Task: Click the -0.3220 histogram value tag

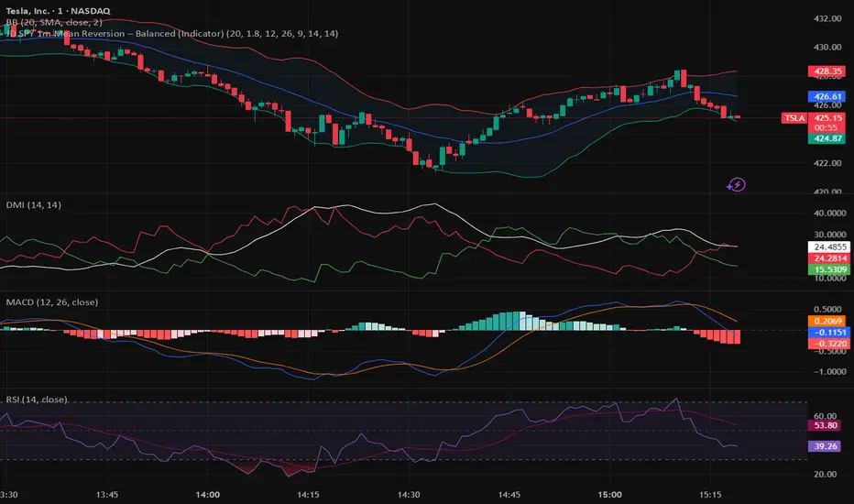Action: [x=829, y=344]
